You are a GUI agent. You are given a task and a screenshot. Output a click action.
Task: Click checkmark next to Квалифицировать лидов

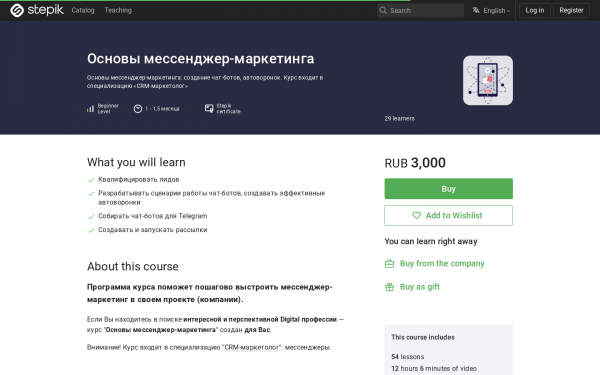pyautogui.click(x=91, y=180)
